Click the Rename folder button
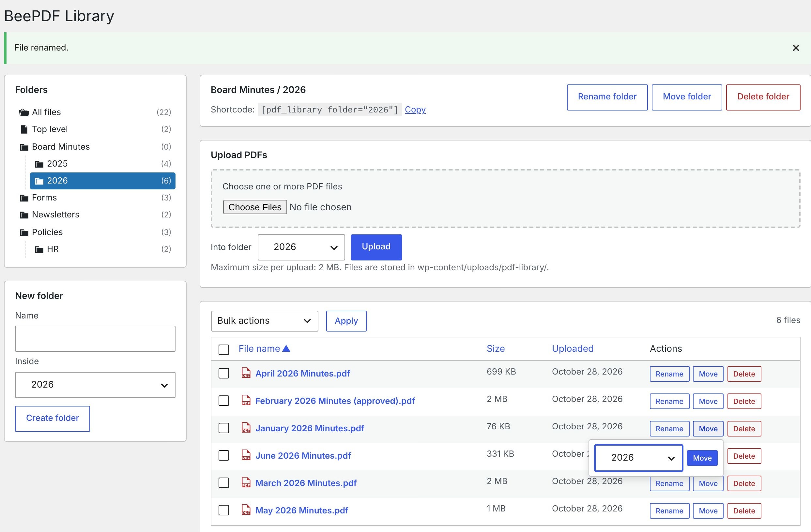 [x=607, y=97]
